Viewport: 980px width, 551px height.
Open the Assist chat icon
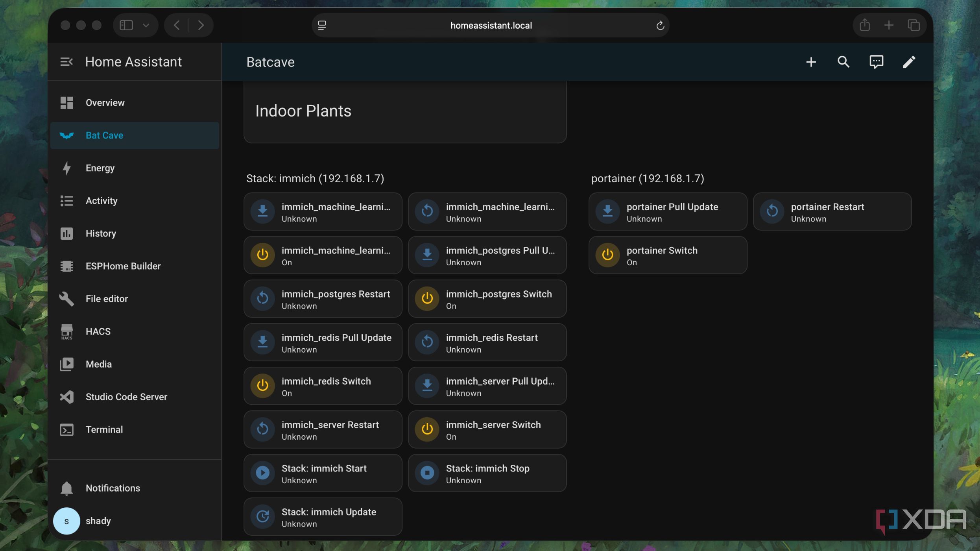(x=876, y=62)
